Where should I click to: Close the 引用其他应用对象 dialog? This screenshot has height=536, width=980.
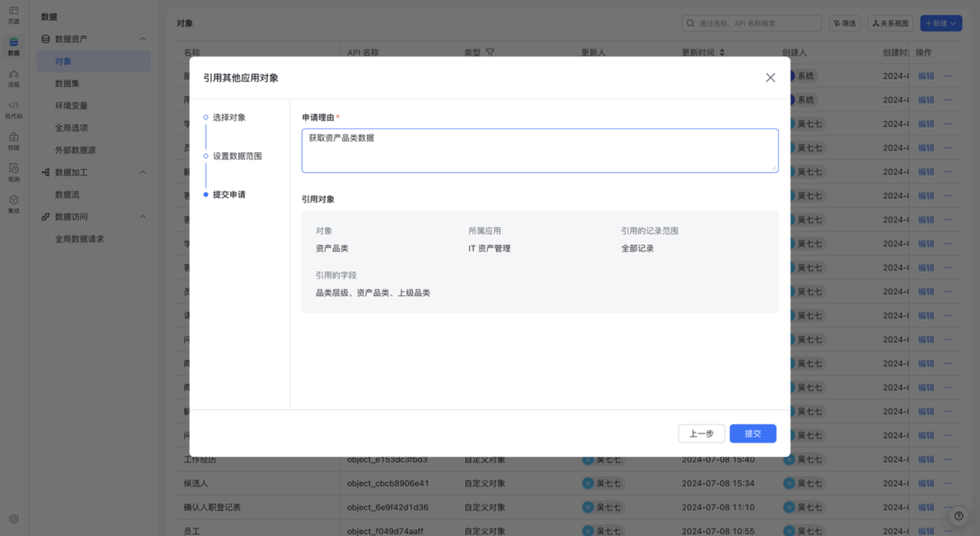(x=770, y=78)
